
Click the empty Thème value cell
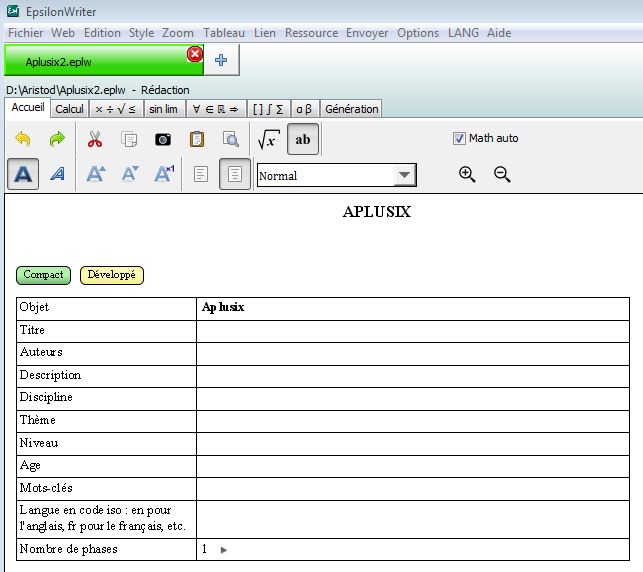point(413,422)
